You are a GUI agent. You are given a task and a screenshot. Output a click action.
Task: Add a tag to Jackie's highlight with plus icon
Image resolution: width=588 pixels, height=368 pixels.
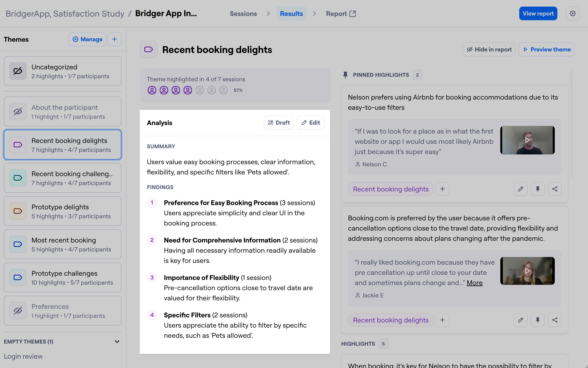tap(442, 320)
